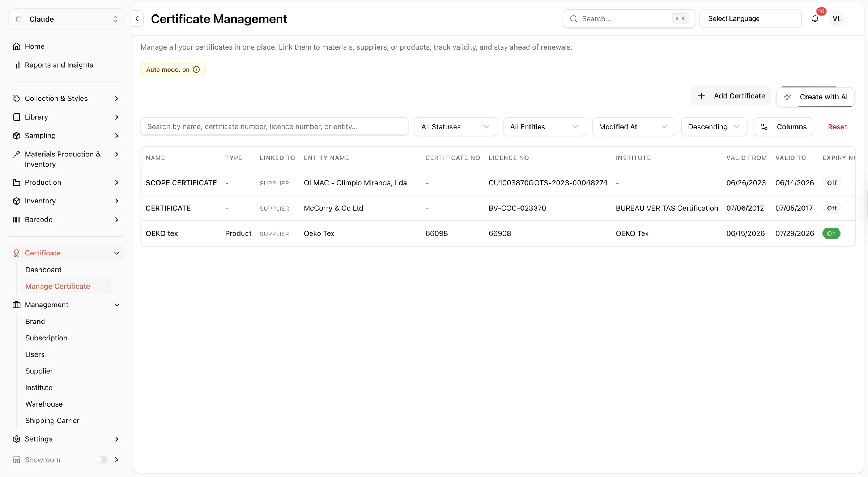Open the All Statuses dropdown
The image size is (868, 477).
456,127
